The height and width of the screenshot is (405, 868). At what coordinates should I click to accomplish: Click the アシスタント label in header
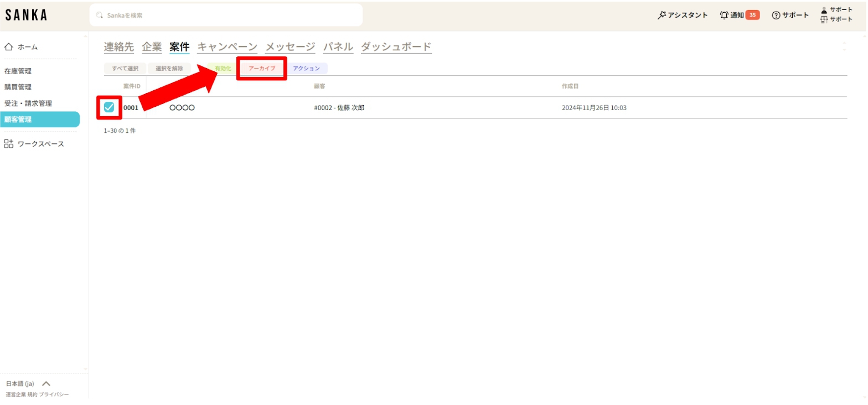(x=688, y=15)
